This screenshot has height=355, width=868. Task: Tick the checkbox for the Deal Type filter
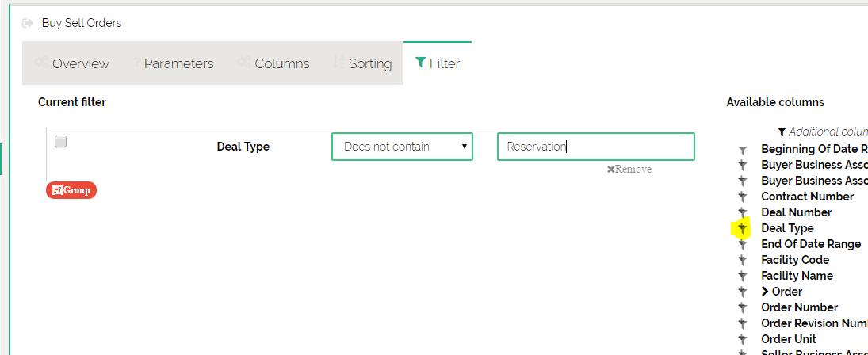(x=60, y=142)
